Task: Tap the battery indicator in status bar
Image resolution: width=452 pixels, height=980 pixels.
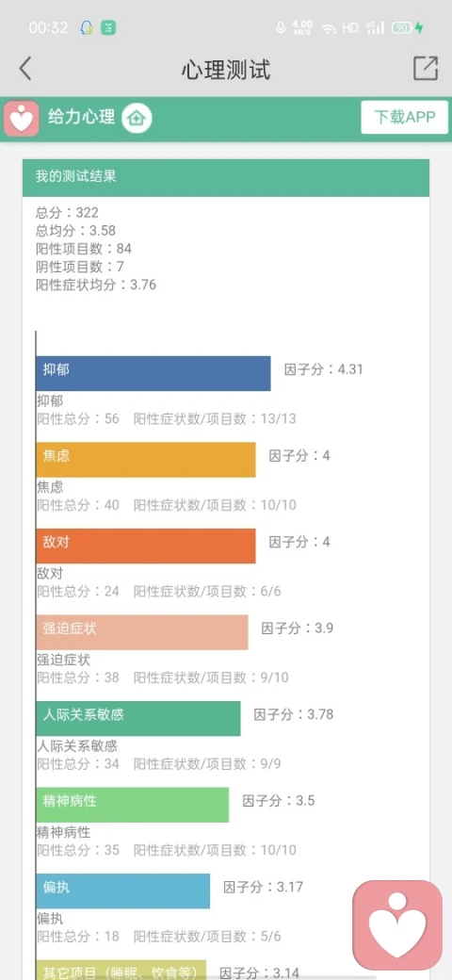Action: point(402,27)
